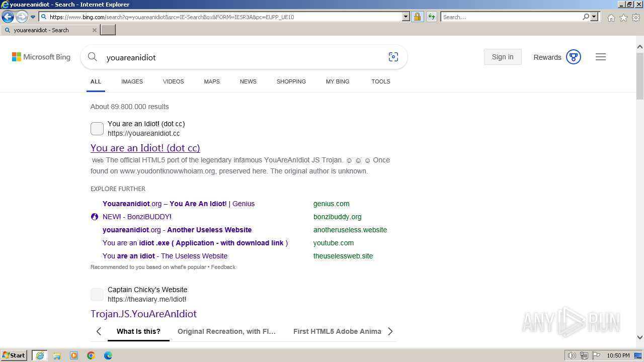Switch to the VIDEOS tab
Viewport: 644px width, 362px height.
[x=173, y=81]
